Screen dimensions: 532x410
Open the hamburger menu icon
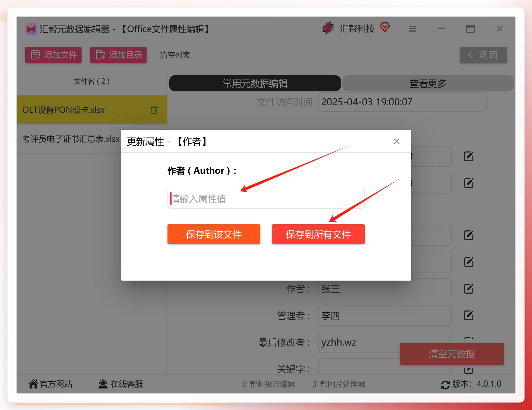click(412, 29)
